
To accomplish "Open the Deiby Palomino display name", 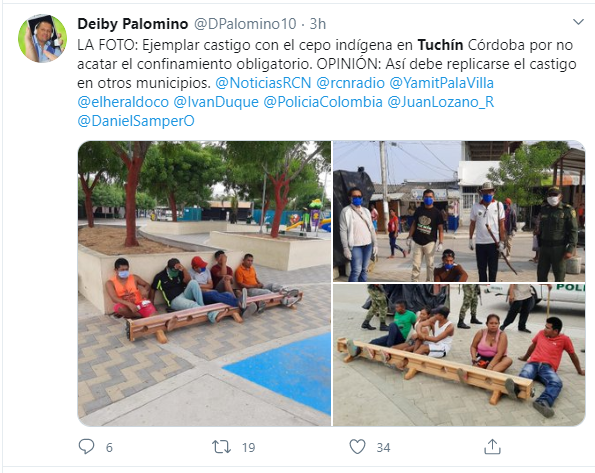I will point(132,24).
